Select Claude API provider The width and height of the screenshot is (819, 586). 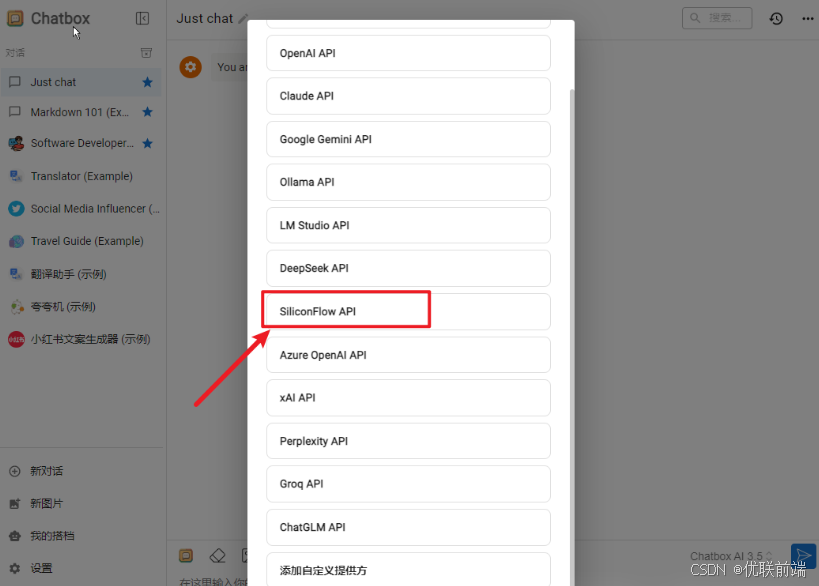click(408, 96)
